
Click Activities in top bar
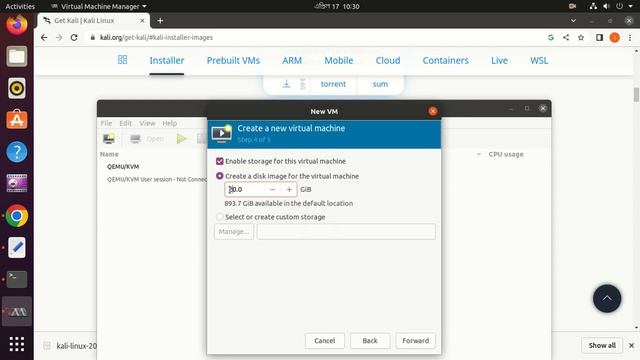20,7
